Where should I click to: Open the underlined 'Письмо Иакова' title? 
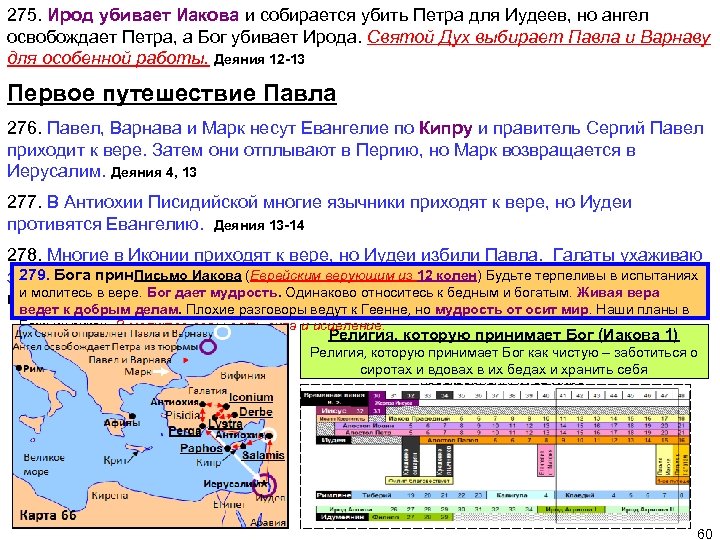coord(188,276)
